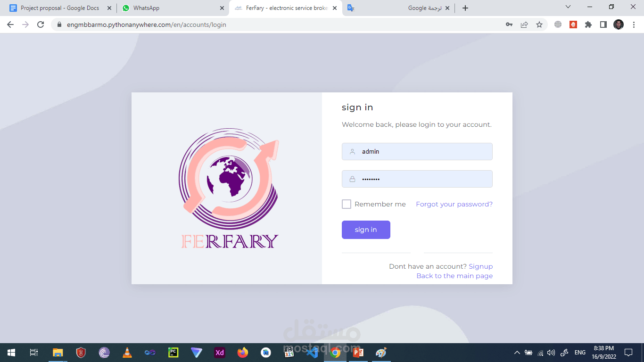Launch the red shield app on taskbar
Screen dimensions: 644x362
tap(81, 352)
